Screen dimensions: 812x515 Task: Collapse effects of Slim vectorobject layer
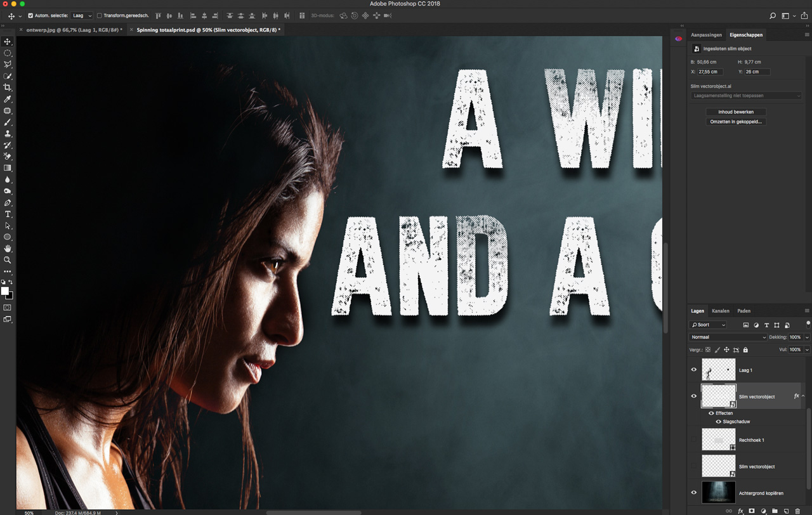tap(803, 396)
